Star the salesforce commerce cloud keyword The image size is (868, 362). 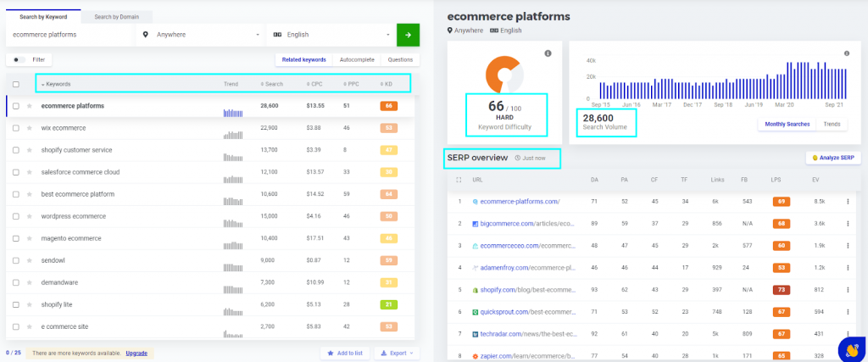[30, 172]
